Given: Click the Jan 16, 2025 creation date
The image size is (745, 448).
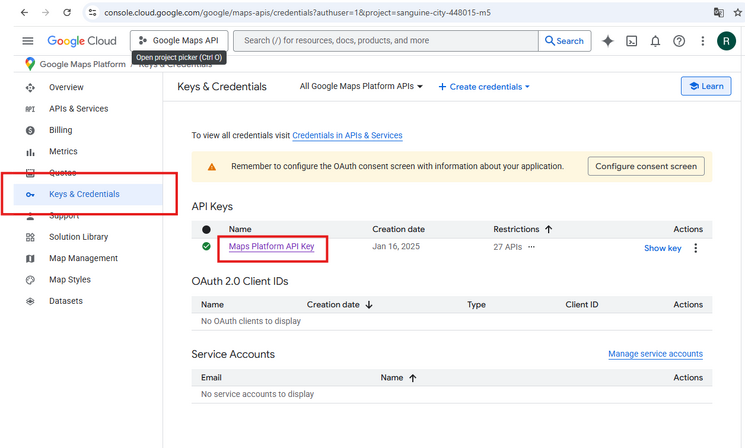Looking at the screenshot, I should click(x=396, y=247).
